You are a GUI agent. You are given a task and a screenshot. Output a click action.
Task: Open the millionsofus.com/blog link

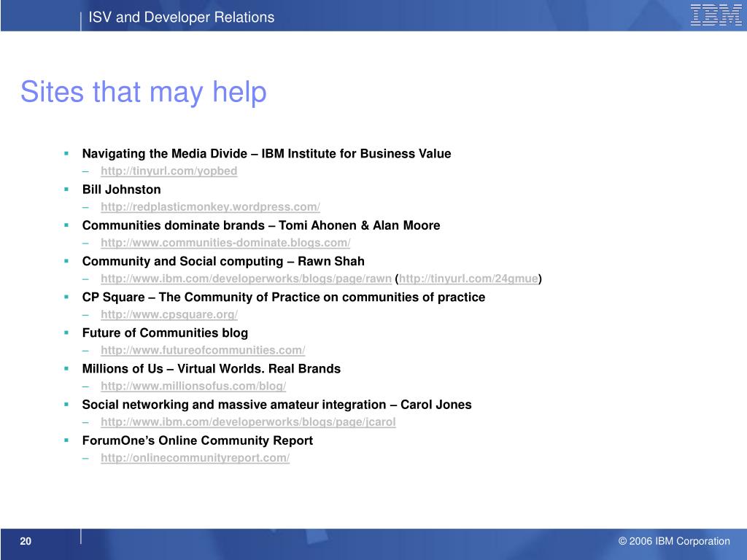[193, 386]
